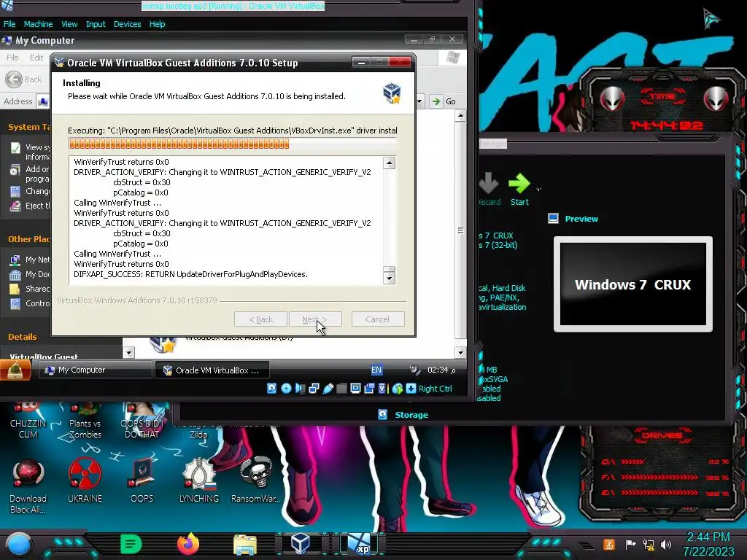Screen dimensions: 747x560
Task: Click the EN language indicator in XP taskbar
Action: click(x=376, y=370)
